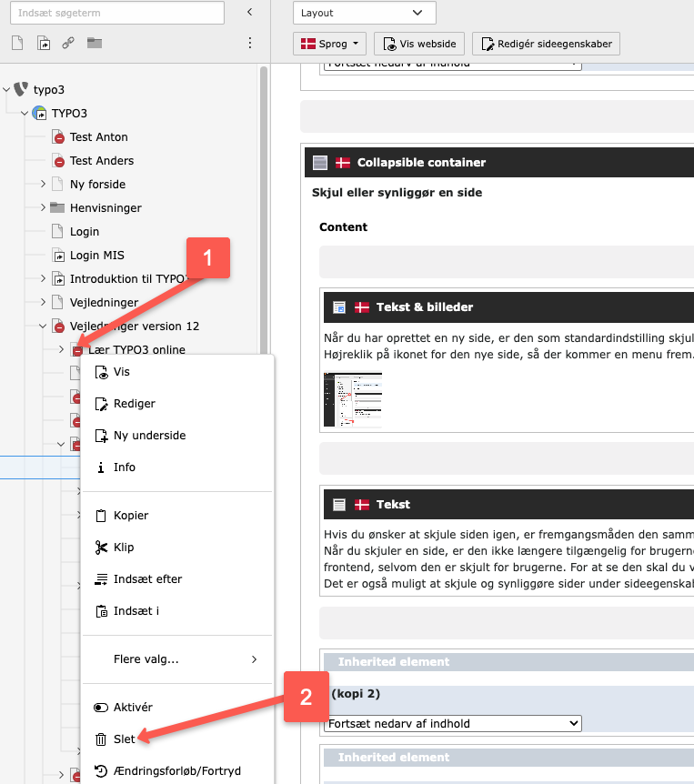This screenshot has width=694, height=784.
Task: Click the shortcut page icon in tree toolbar
Action: click(43, 43)
